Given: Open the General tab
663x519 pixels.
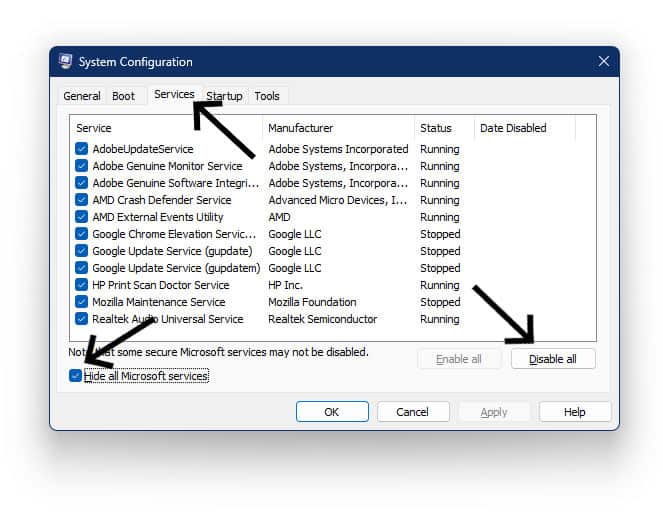Looking at the screenshot, I should click(x=82, y=96).
